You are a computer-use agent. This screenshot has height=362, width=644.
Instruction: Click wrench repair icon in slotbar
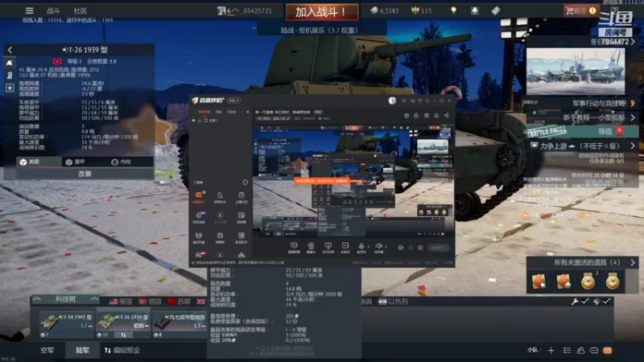[x=574, y=302]
